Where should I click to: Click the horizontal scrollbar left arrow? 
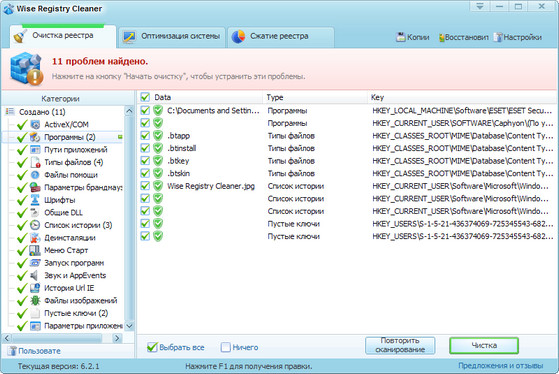click(7, 338)
